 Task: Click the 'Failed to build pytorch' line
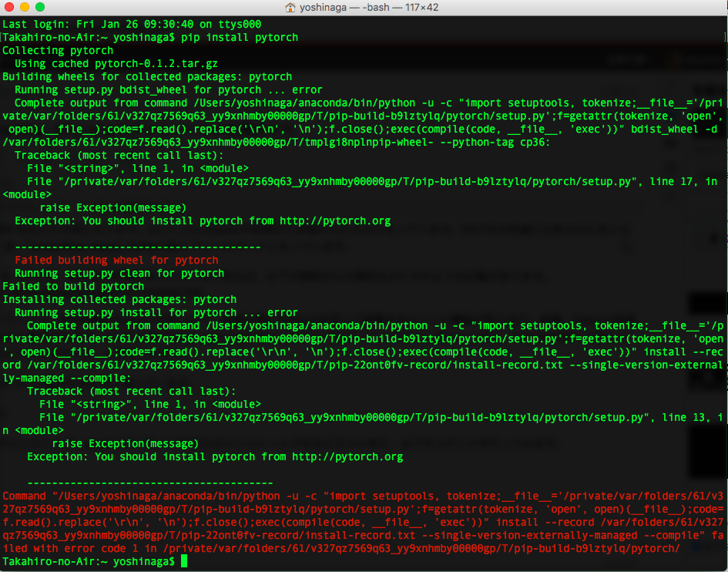[x=73, y=286]
